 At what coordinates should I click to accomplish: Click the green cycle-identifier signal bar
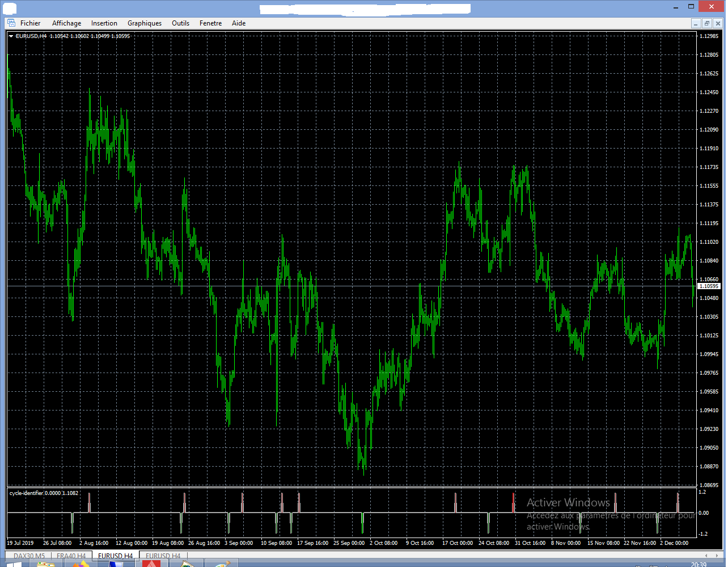(362, 523)
